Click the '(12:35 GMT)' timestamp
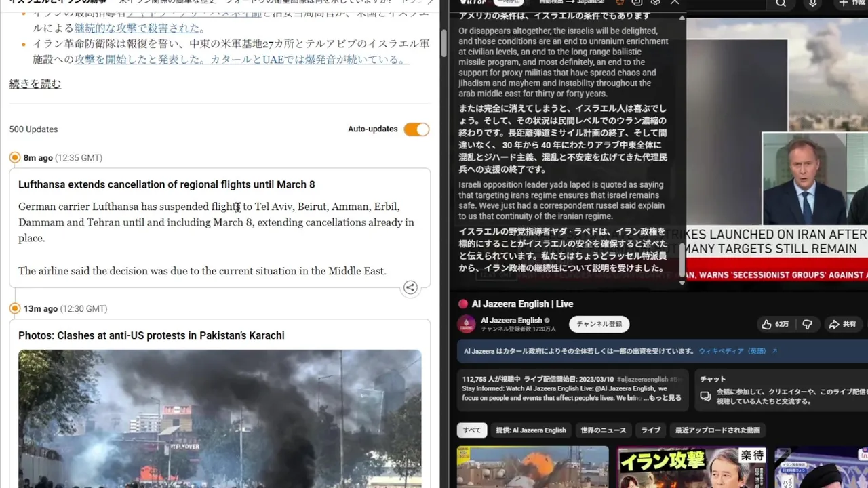The width and height of the screenshot is (868, 488). (79, 158)
